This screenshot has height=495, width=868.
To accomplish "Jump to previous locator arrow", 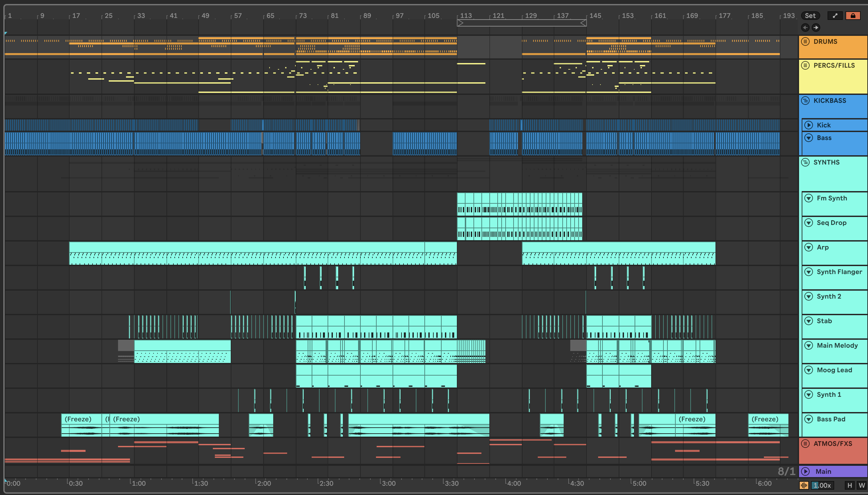I will pos(805,28).
